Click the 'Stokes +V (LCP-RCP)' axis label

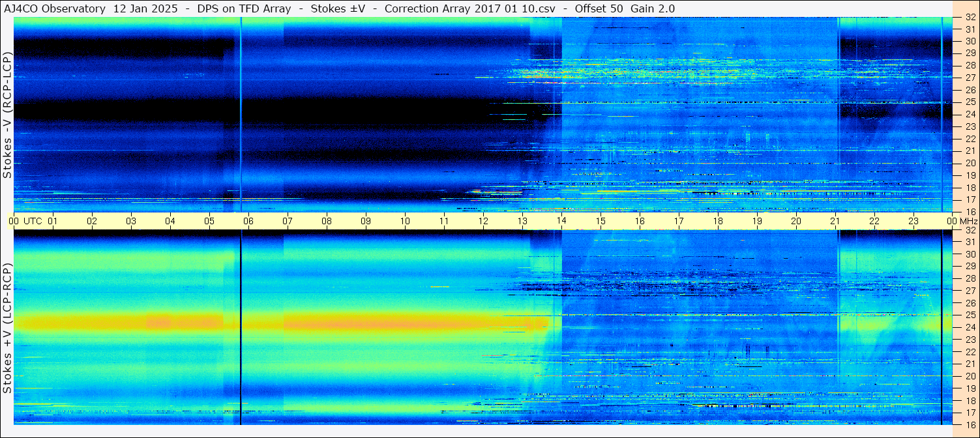(x=7, y=328)
